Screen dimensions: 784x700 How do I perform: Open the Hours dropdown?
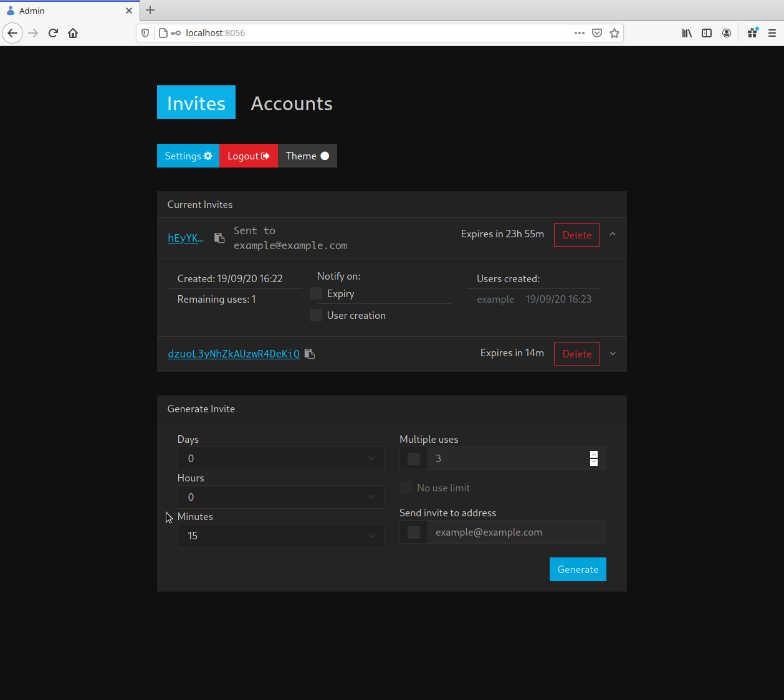point(281,497)
